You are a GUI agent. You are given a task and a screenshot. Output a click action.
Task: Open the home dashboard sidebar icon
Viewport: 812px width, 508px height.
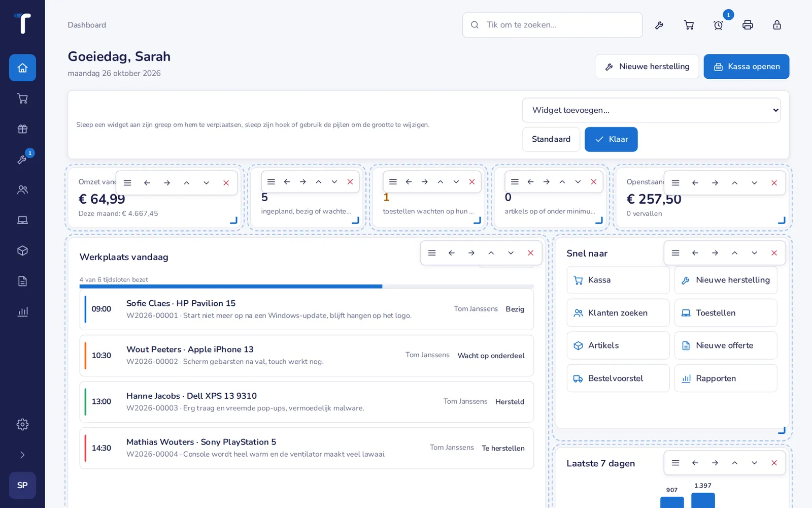pyautogui.click(x=22, y=68)
